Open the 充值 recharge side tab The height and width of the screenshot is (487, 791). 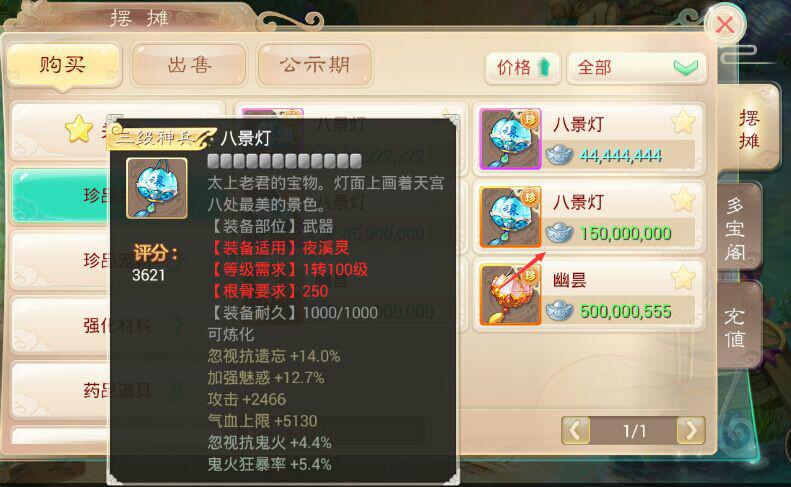coord(735,327)
